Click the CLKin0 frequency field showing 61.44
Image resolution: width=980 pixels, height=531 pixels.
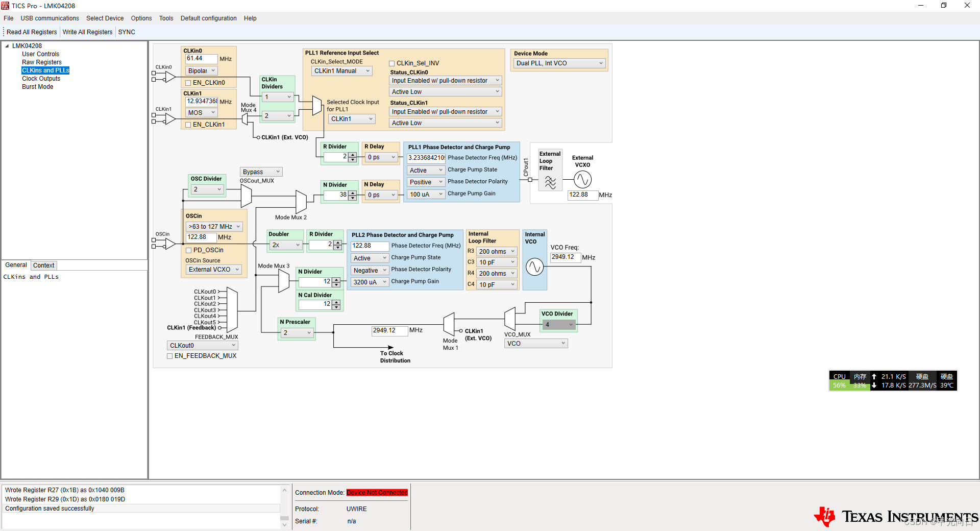pos(200,58)
